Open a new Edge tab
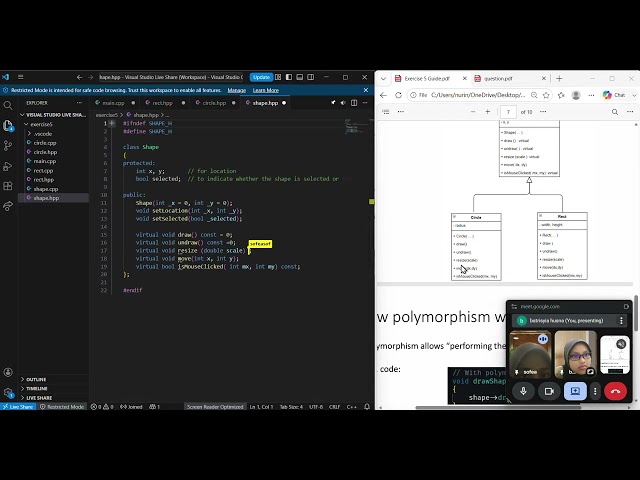Viewport: 640px width, 480px height. pyautogui.click(x=559, y=78)
